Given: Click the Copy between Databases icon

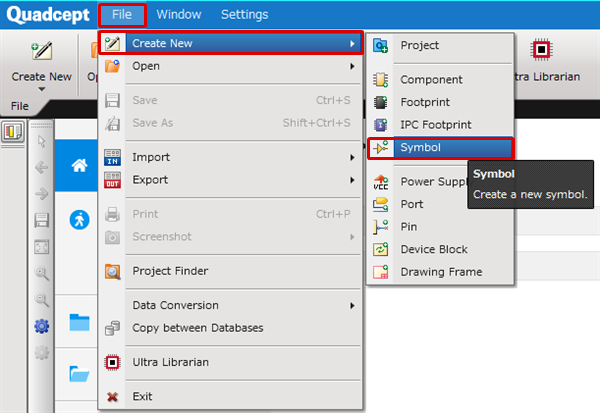Looking at the screenshot, I should click(112, 328).
